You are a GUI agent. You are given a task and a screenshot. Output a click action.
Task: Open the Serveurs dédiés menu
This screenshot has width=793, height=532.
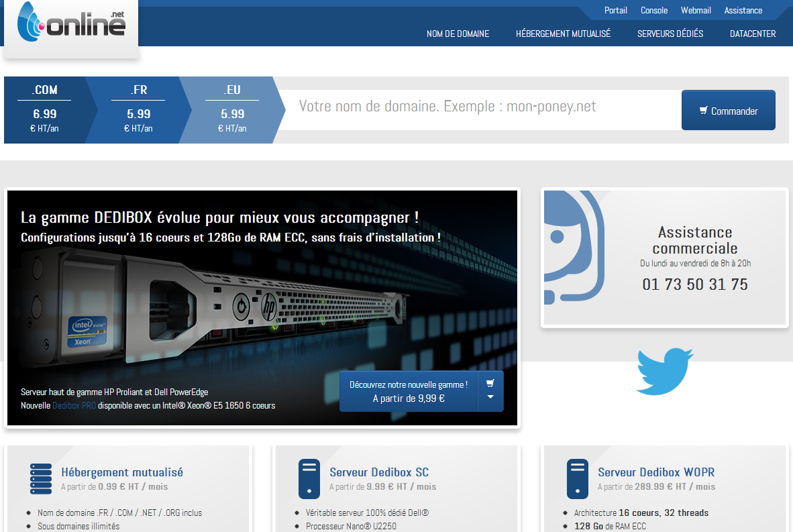tap(670, 34)
